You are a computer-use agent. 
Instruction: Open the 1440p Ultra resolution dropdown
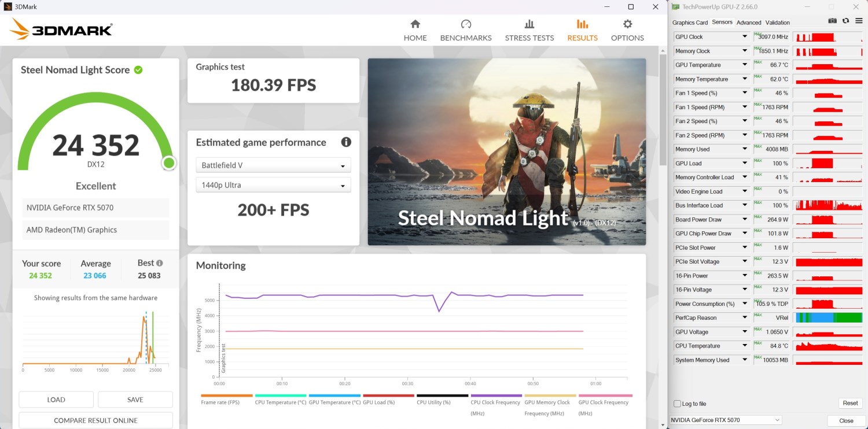point(273,185)
